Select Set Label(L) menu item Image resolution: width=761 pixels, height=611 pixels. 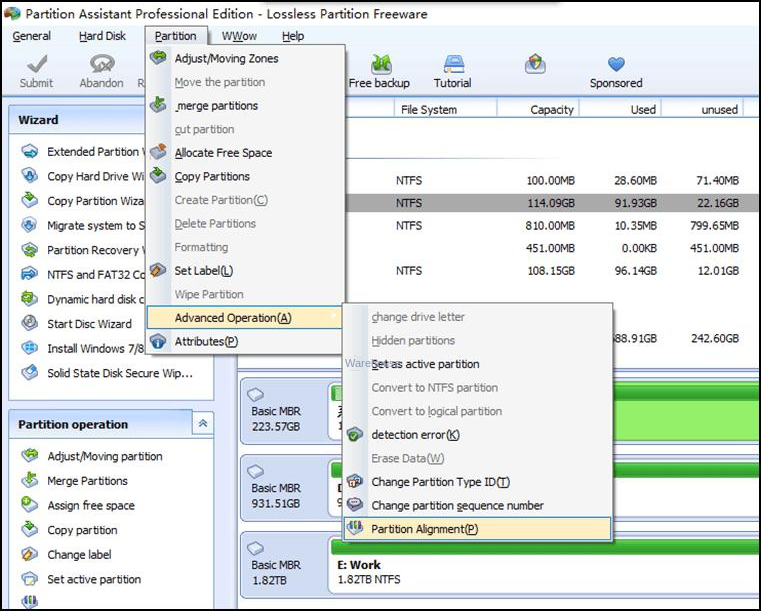click(x=203, y=271)
